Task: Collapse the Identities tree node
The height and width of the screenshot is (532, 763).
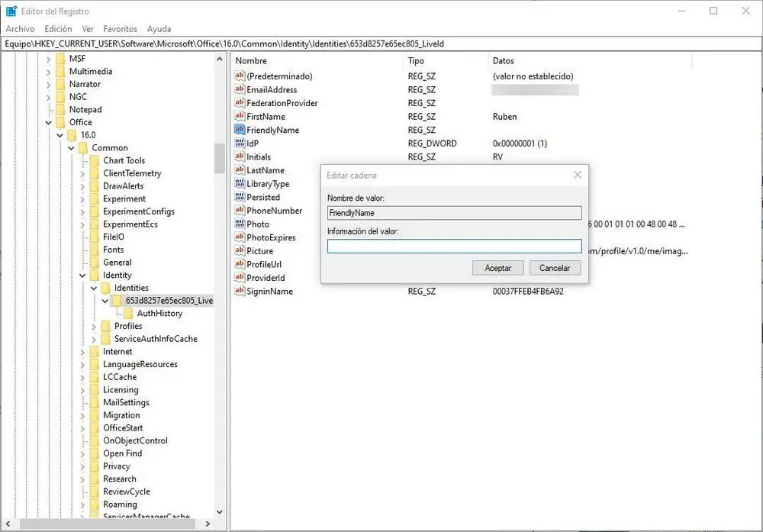Action: [x=94, y=289]
